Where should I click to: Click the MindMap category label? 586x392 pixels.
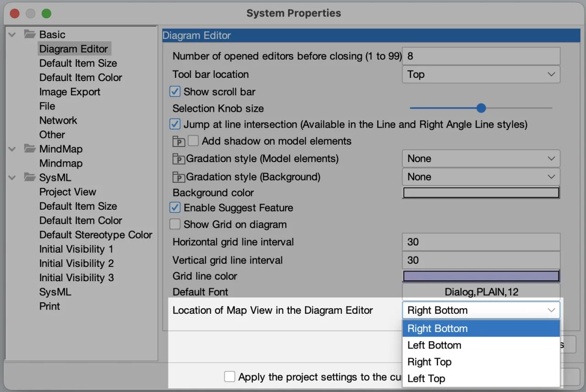coord(61,149)
